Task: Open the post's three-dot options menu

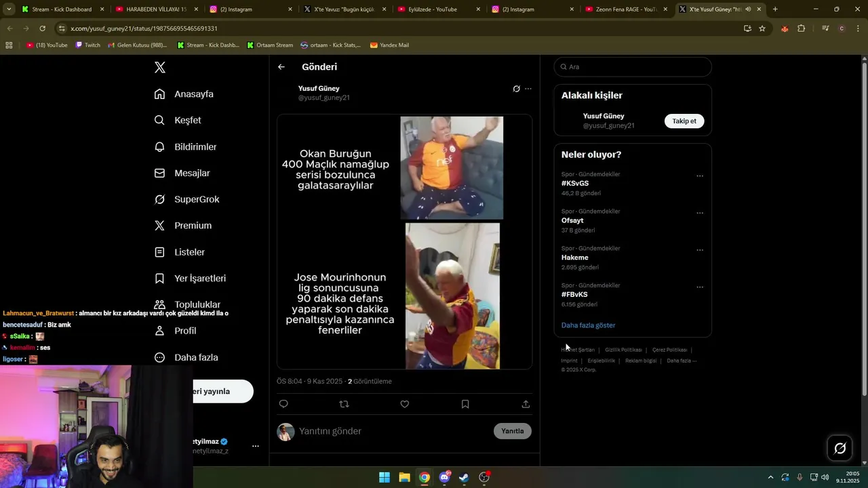Action: pyautogui.click(x=528, y=89)
